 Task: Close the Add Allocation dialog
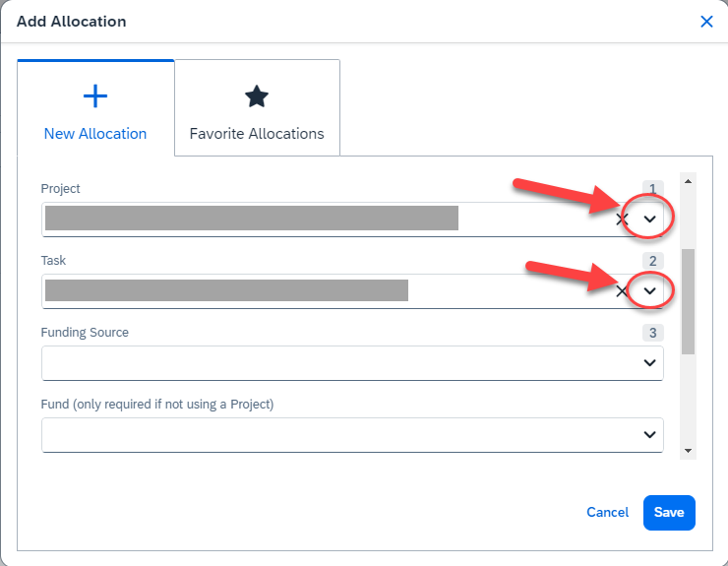point(706,22)
